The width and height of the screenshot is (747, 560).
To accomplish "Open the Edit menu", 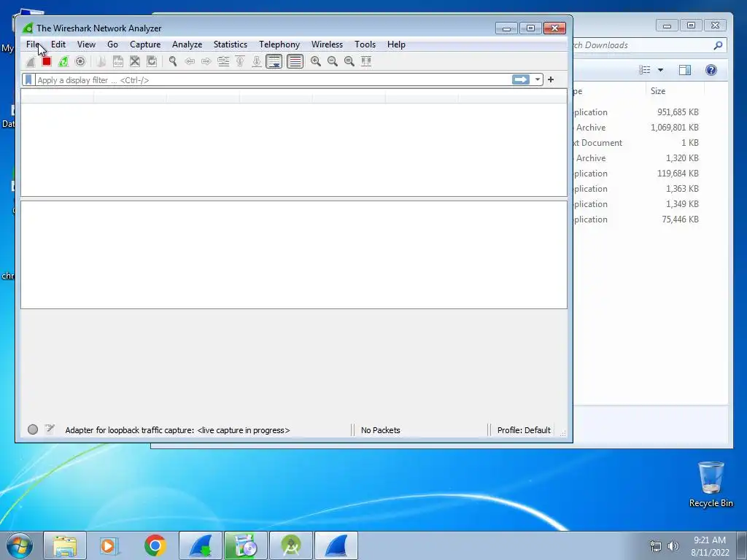I will pyautogui.click(x=58, y=44).
